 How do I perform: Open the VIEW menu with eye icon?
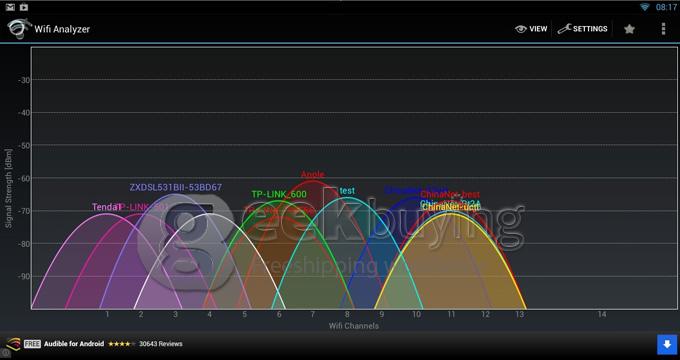[531, 29]
